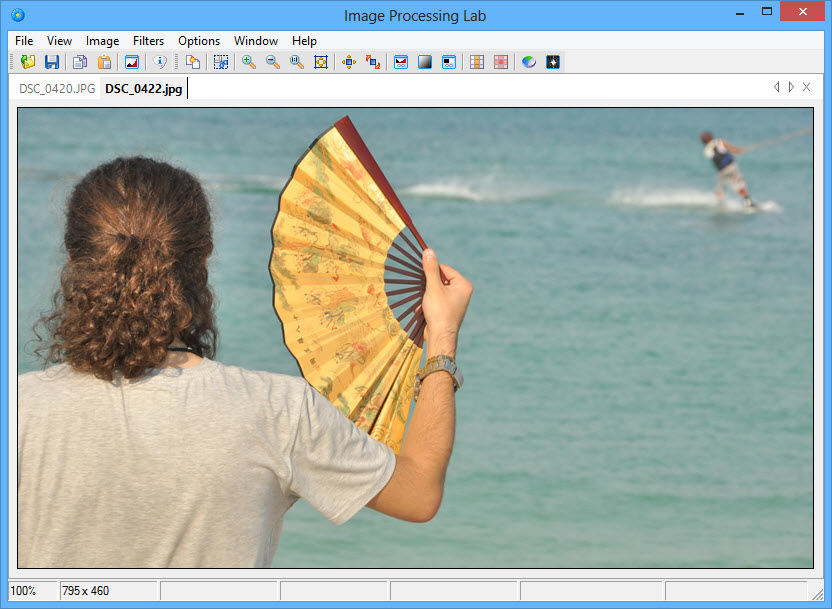Click the Paste clipboard icon
Image resolution: width=832 pixels, height=609 pixels.
[104, 62]
